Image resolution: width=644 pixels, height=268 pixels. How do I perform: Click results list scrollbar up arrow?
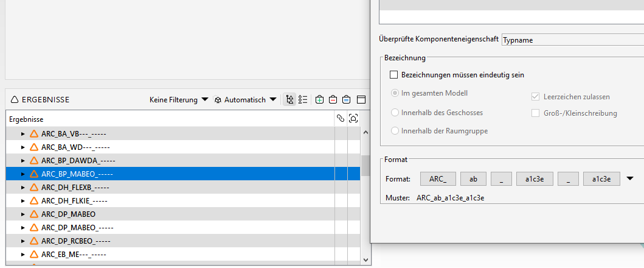pyautogui.click(x=366, y=132)
